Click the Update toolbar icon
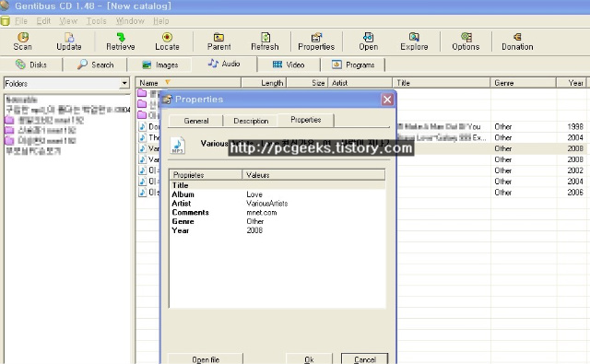Viewport: 590px width, 364px height. pyautogui.click(x=69, y=41)
